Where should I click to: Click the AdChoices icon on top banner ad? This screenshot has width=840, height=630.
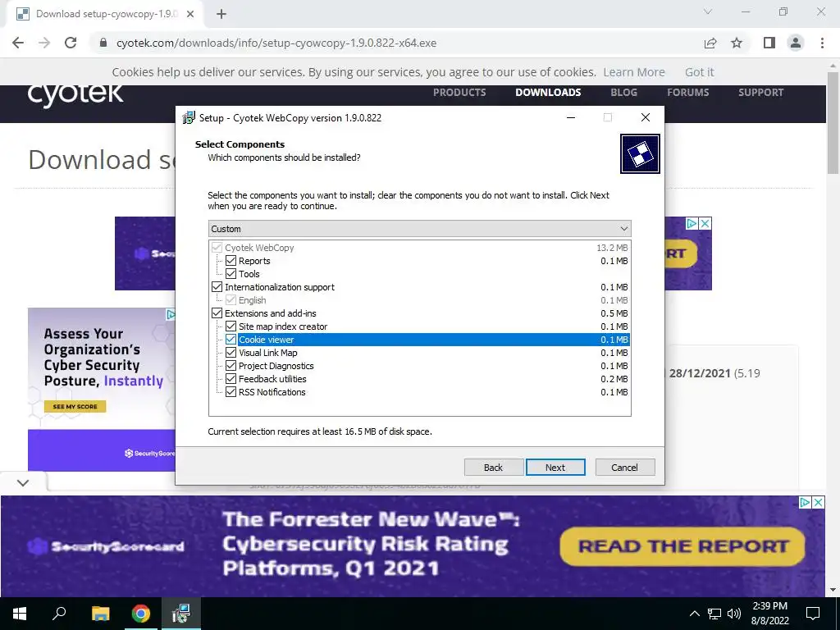pyautogui.click(x=692, y=223)
